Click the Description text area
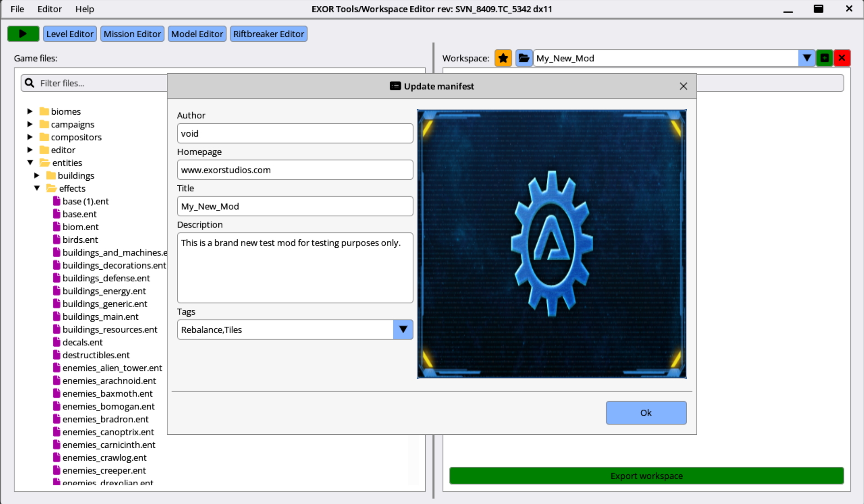Image resolution: width=864 pixels, height=504 pixels. click(x=295, y=268)
